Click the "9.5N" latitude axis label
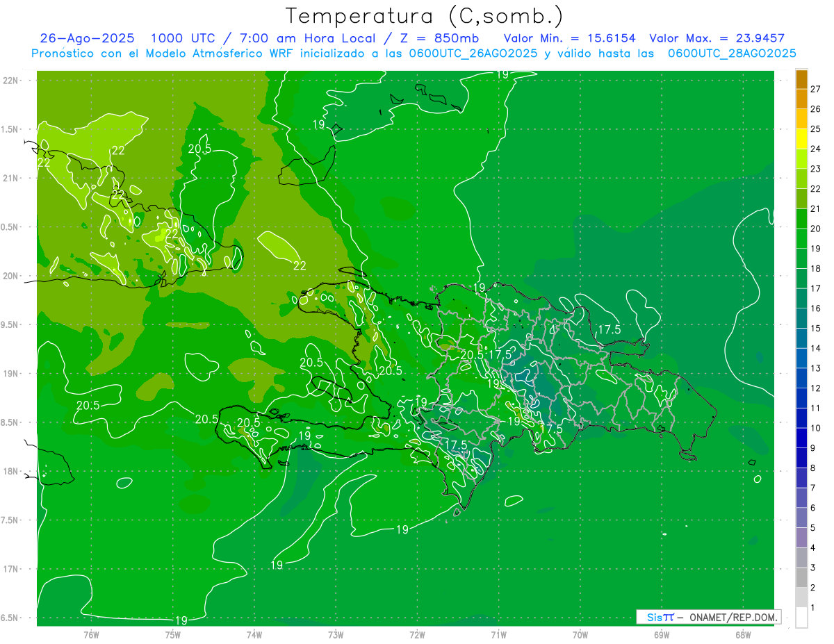 10,324
